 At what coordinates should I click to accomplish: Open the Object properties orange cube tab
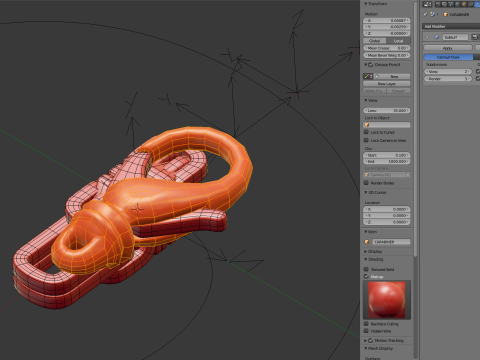[464, 4]
